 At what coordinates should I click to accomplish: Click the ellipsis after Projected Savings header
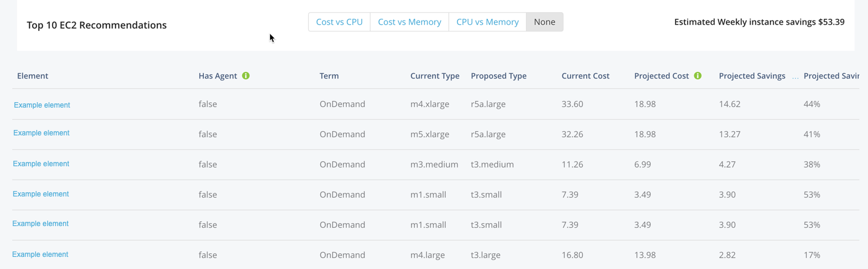pos(795,77)
